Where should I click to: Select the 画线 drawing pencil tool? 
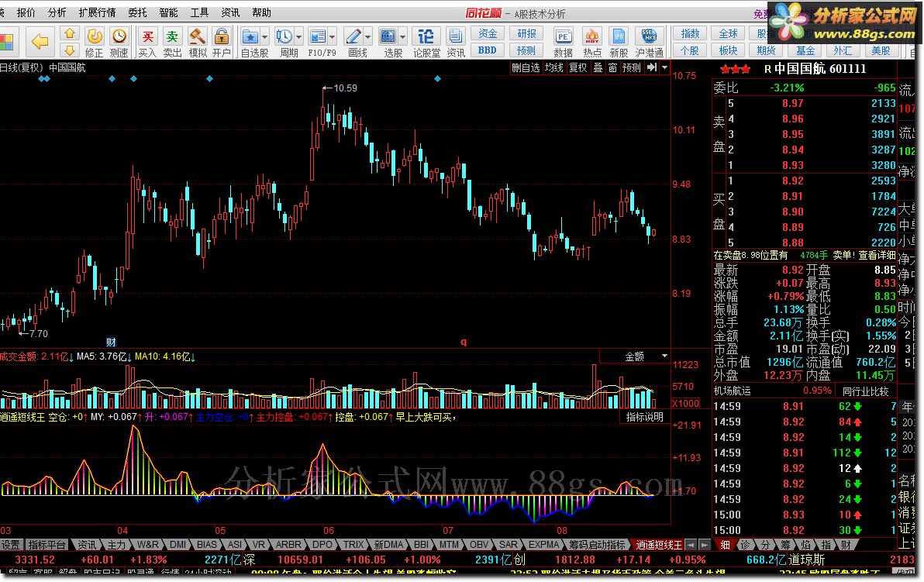point(353,37)
